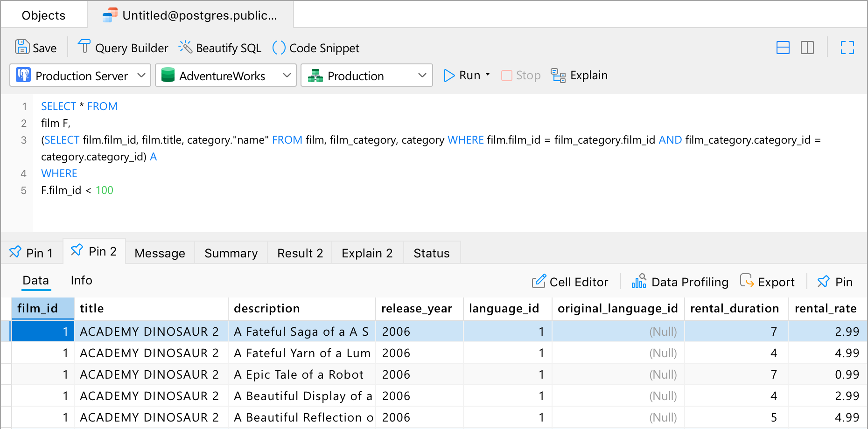Open Production Server connection dropdown
Image resolution: width=868 pixels, height=429 pixels.
[x=80, y=75]
